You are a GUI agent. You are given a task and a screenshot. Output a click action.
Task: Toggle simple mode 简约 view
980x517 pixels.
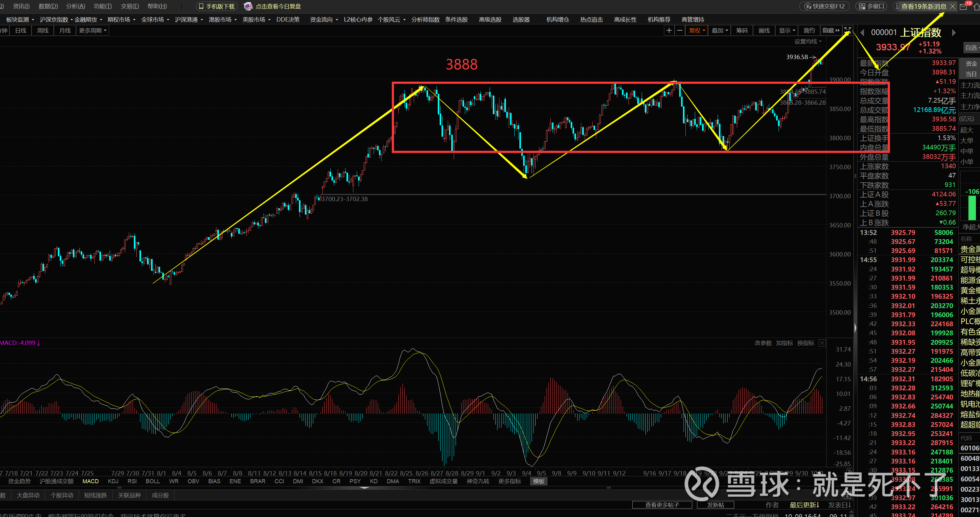pos(809,30)
